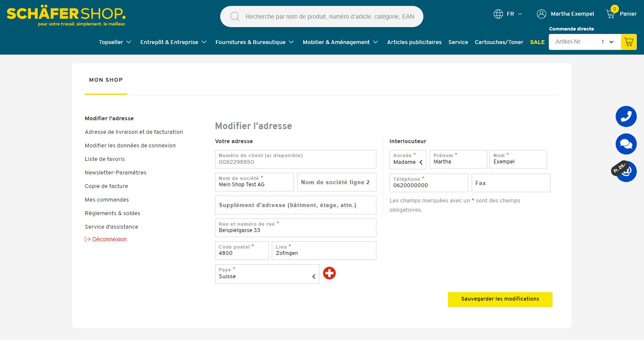The height and width of the screenshot is (340, 644).
Task: Click the Lieu field with Zofingen
Action: tap(324, 251)
